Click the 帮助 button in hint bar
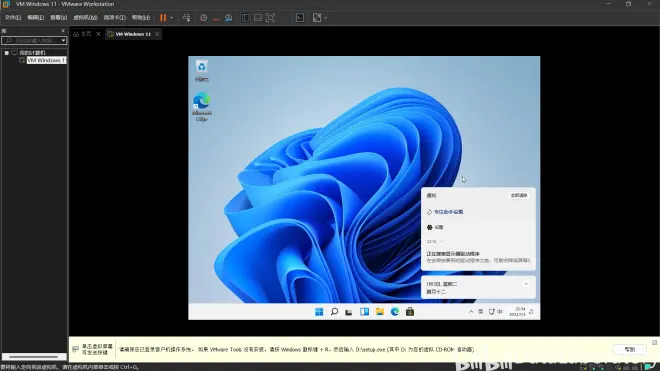 [630, 350]
